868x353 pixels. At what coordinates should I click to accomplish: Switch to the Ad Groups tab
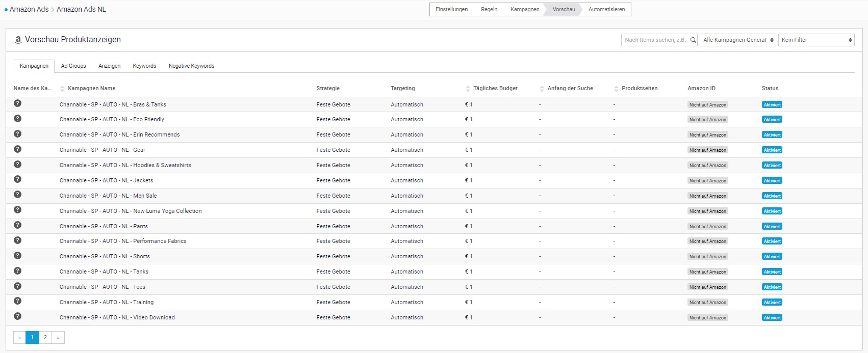(x=73, y=66)
